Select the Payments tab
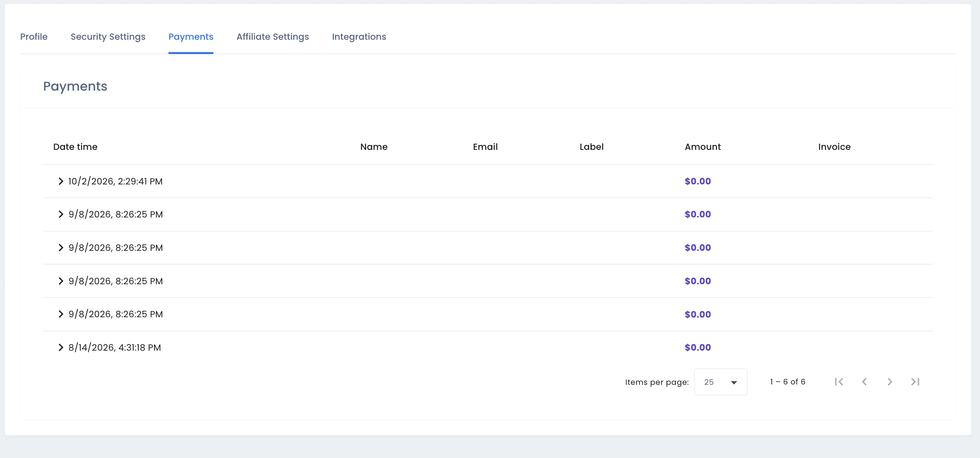The height and width of the screenshot is (458, 980). 191,37
